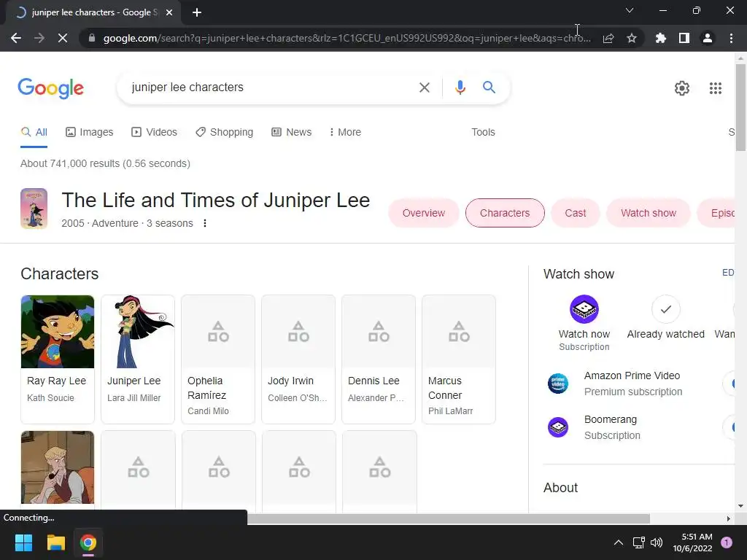The image size is (747, 560).
Task: Click the Google logo
Action: click(51, 88)
